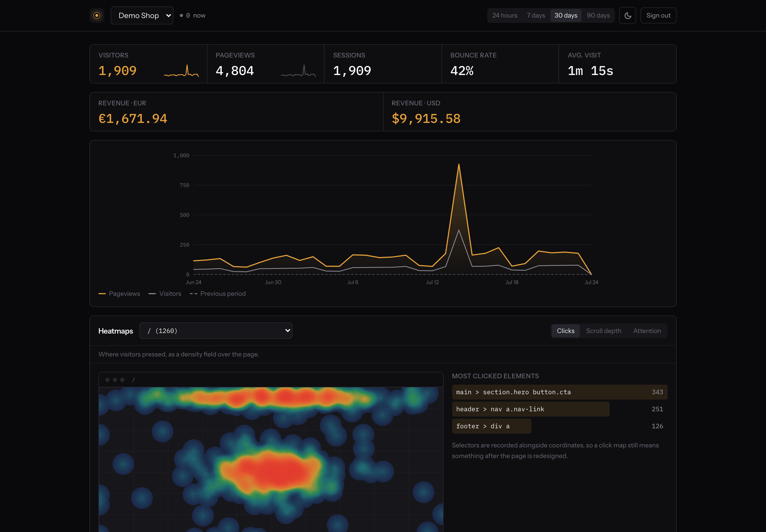Click the 126 click count
The height and width of the screenshot is (532, 766).
pos(657,426)
